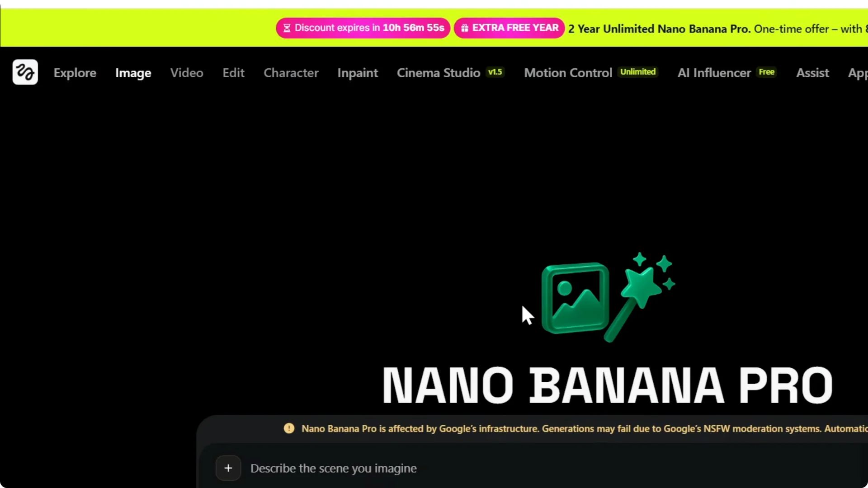Open the Assist navigation link
The image size is (868, 488).
click(x=812, y=73)
